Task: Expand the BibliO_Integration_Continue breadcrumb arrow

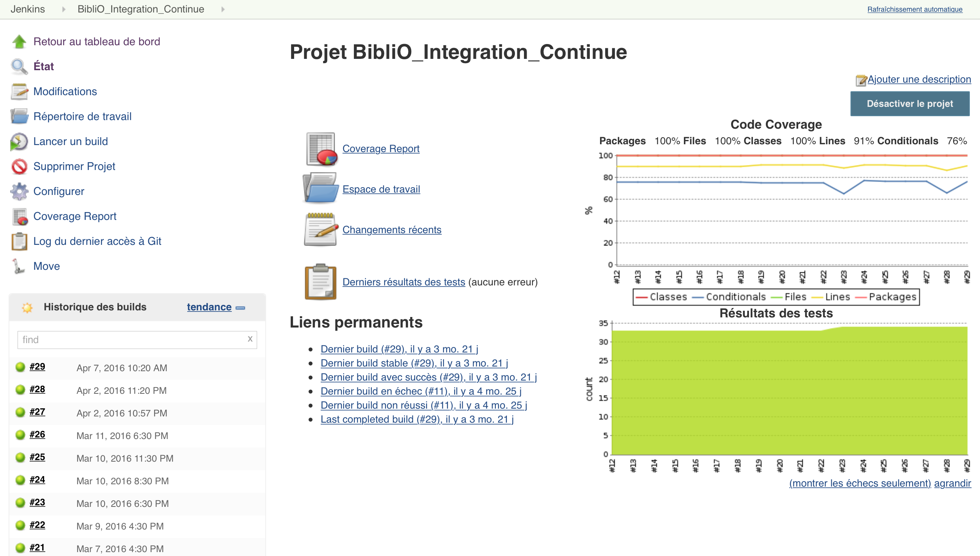Action: 223,9
